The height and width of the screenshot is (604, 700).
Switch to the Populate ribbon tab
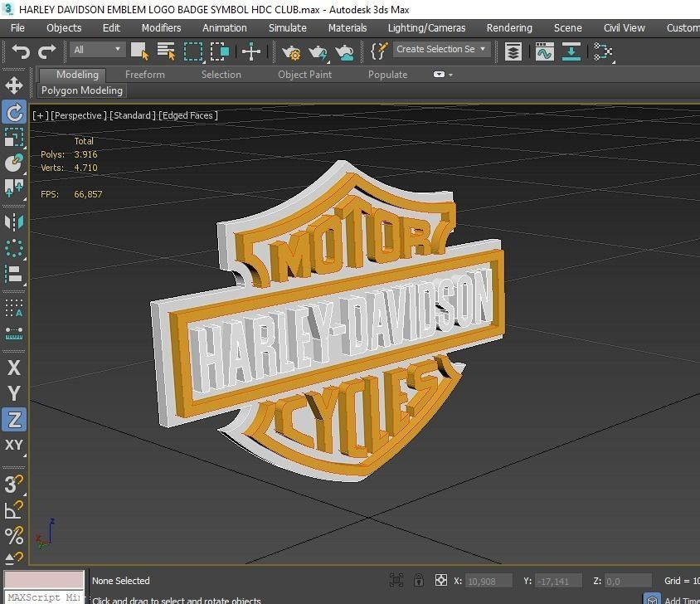click(x=387, y=75)
